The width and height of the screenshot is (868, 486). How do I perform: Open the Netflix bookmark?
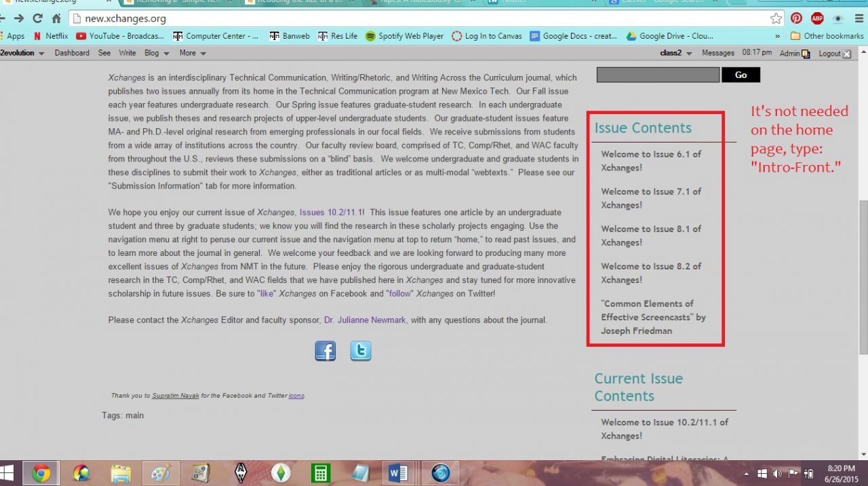51,36
